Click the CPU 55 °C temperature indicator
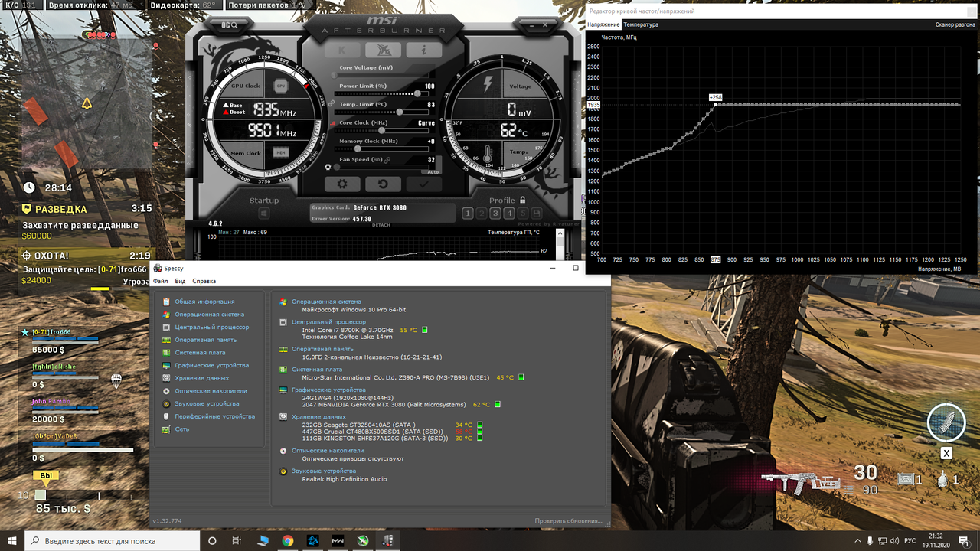This screenshot has height=551, width=980. [x=409, y=330]
